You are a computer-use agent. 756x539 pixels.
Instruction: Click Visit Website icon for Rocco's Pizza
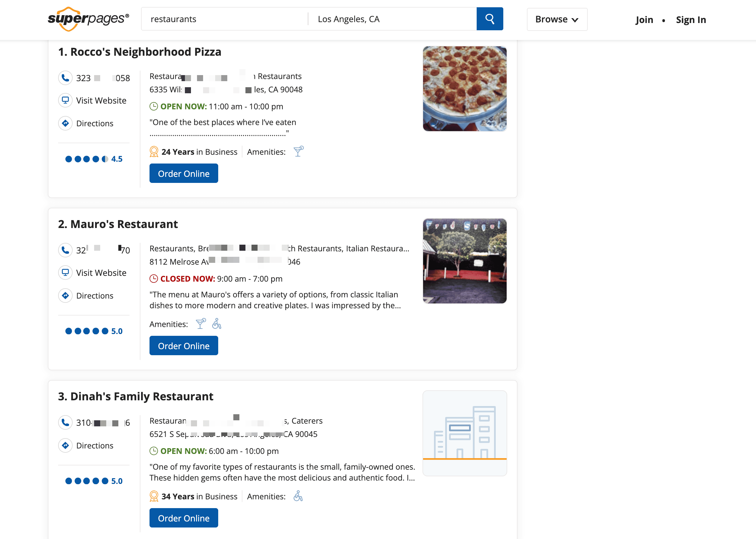pos(65,100)
